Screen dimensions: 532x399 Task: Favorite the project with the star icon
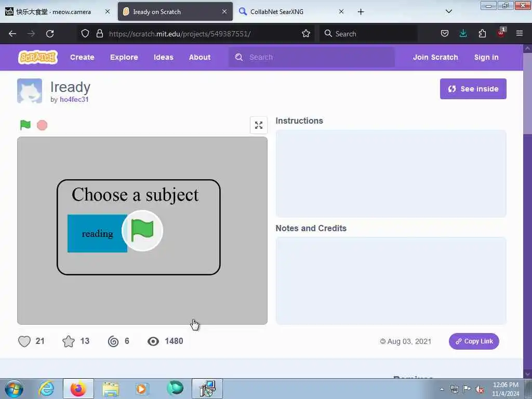tap(69, 341)
